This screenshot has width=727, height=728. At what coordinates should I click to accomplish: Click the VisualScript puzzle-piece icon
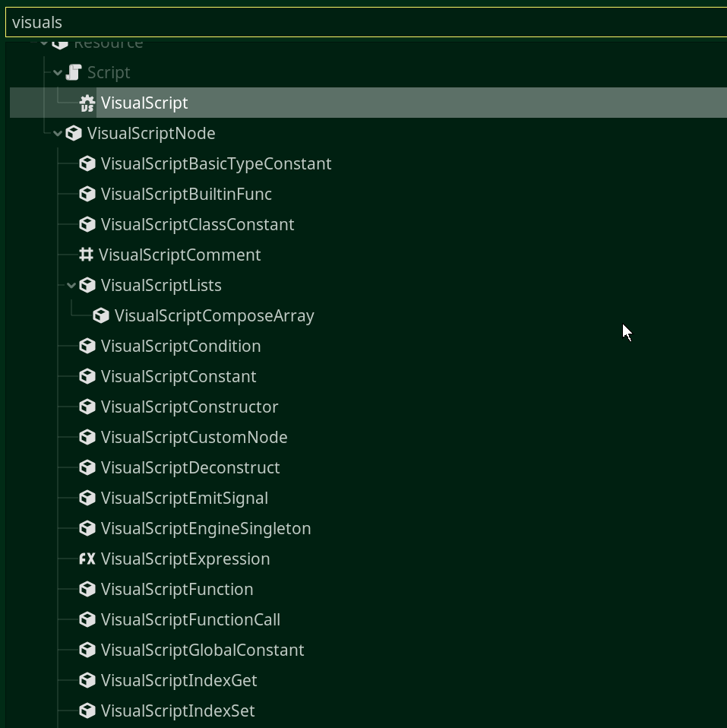[x=87, y=103]
